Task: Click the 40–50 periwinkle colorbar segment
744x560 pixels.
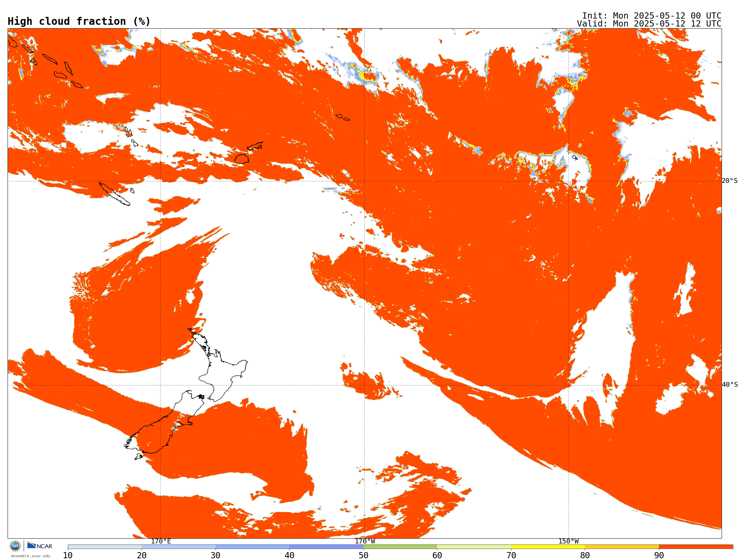Action: (326, 547)
